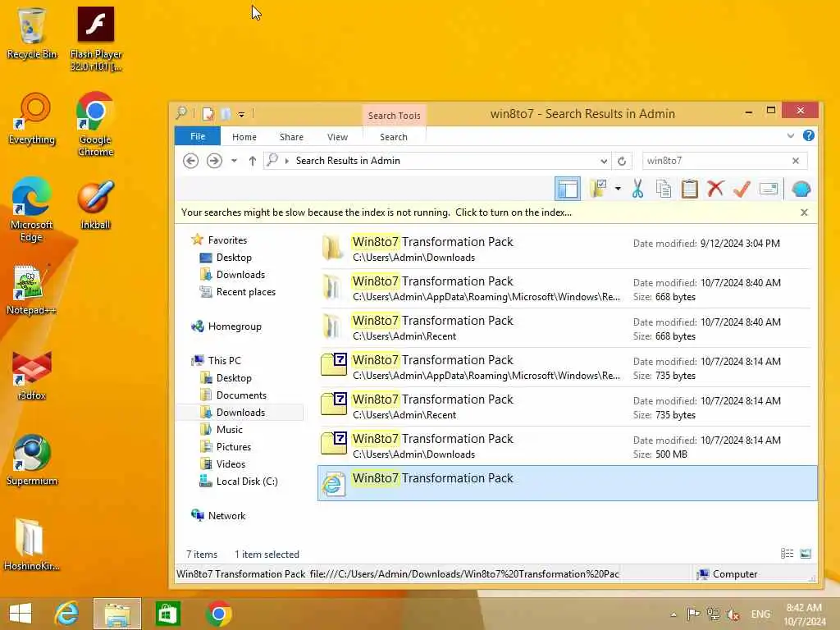Click the blue shell icon in toolbar
The width and height of the screenshot is (840, 630).
pyautogui.click(x=801, y=189)
